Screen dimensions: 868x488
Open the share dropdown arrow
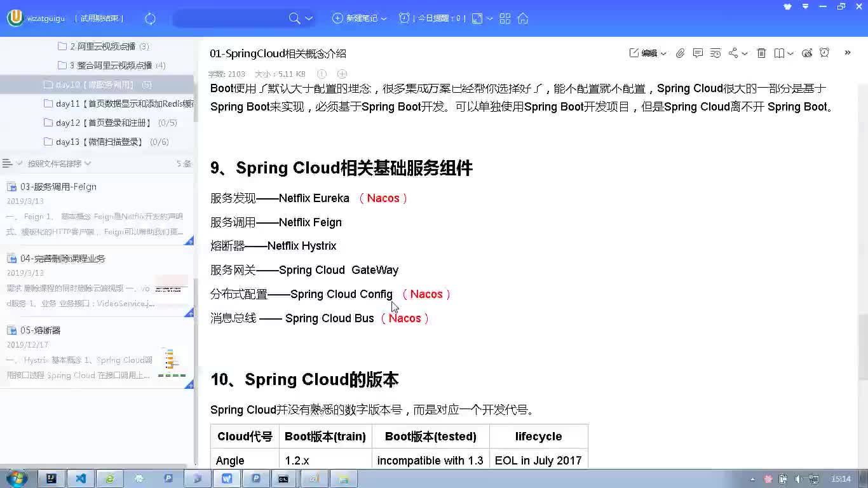[745, 54]
